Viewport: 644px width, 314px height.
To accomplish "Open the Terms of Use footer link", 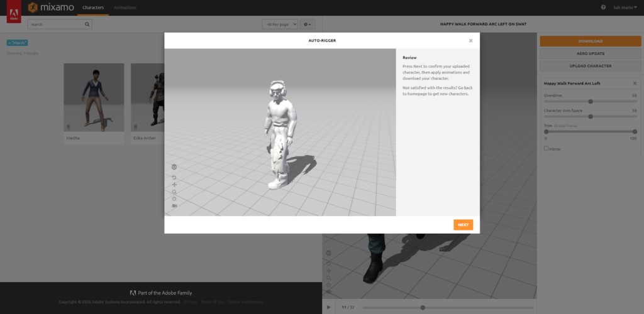I will click(213, 302).
